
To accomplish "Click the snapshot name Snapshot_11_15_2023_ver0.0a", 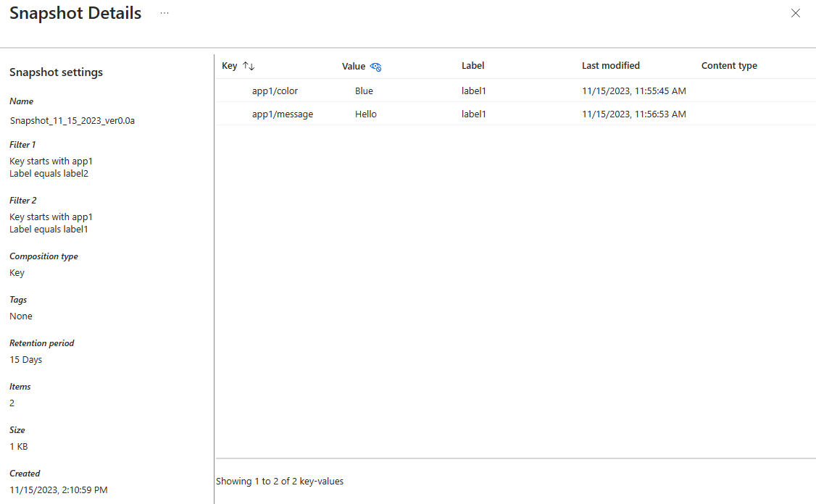I will click(72, 120).
